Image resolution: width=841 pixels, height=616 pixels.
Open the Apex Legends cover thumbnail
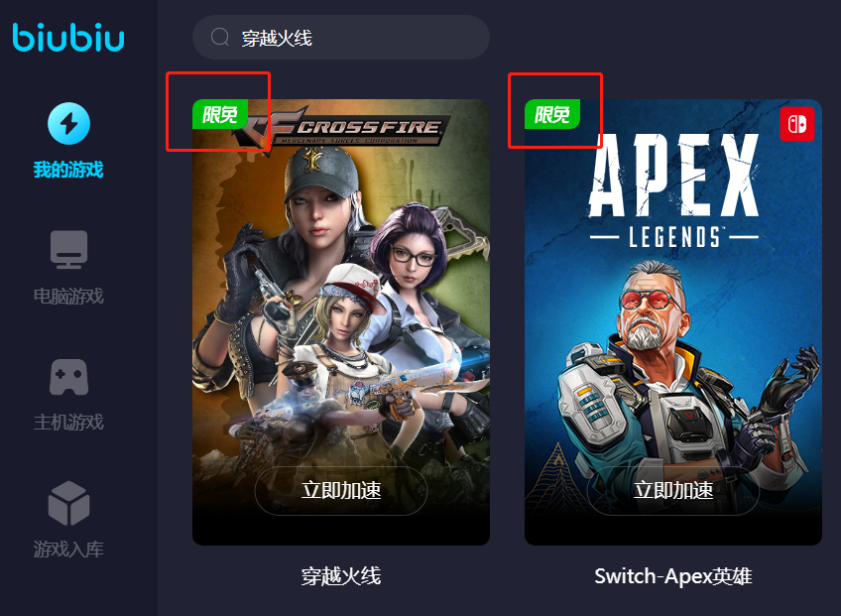pos(673,322)
